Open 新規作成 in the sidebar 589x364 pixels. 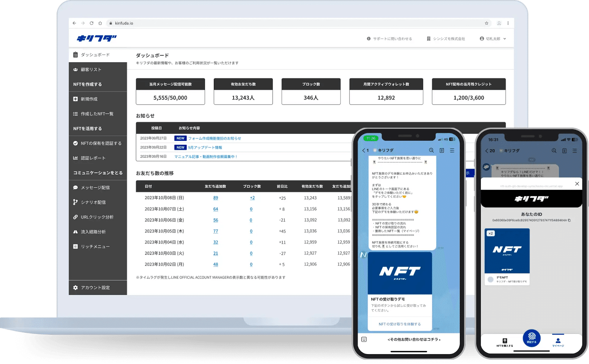pyautogui.click(x=98, y=99)
